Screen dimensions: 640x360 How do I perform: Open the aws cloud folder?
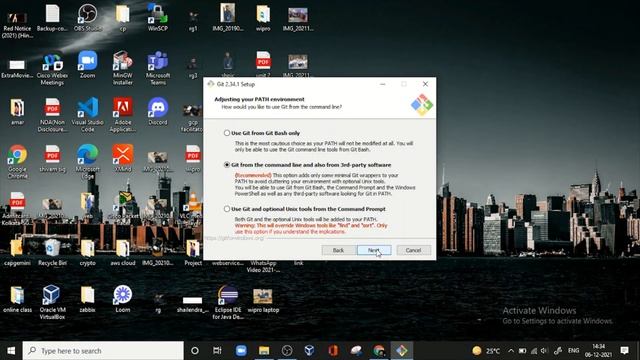click(x=122, y=253)
